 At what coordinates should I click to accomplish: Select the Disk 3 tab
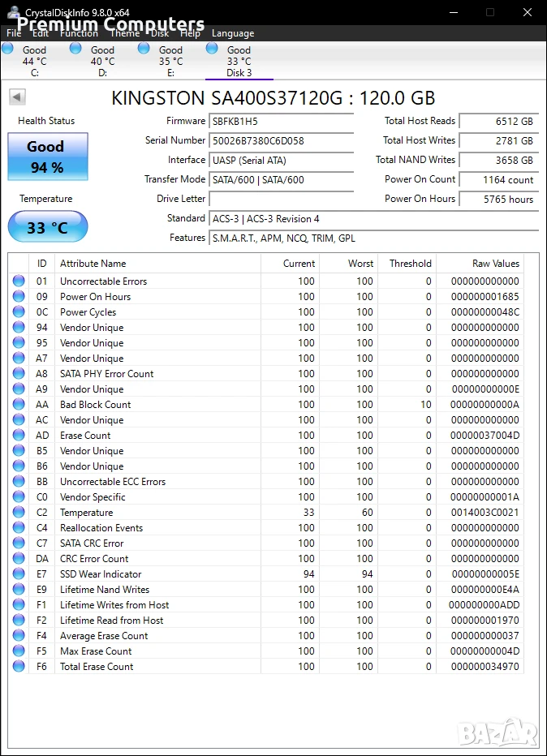point(239,61)
